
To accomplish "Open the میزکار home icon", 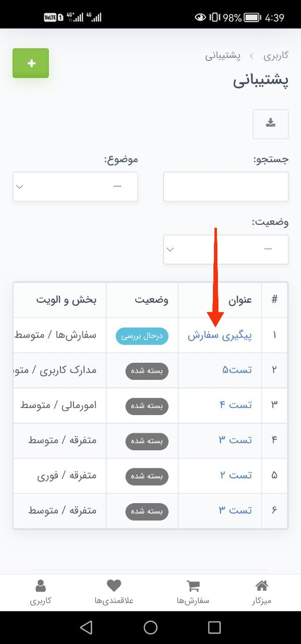I will click(x=262, y=586).
